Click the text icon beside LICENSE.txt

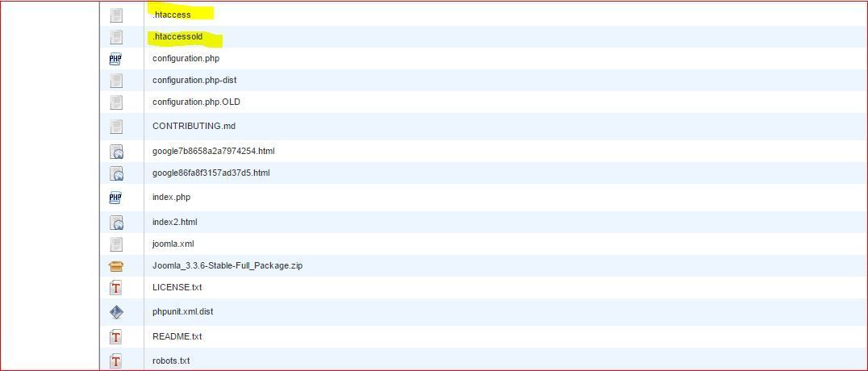pos(115,288)
